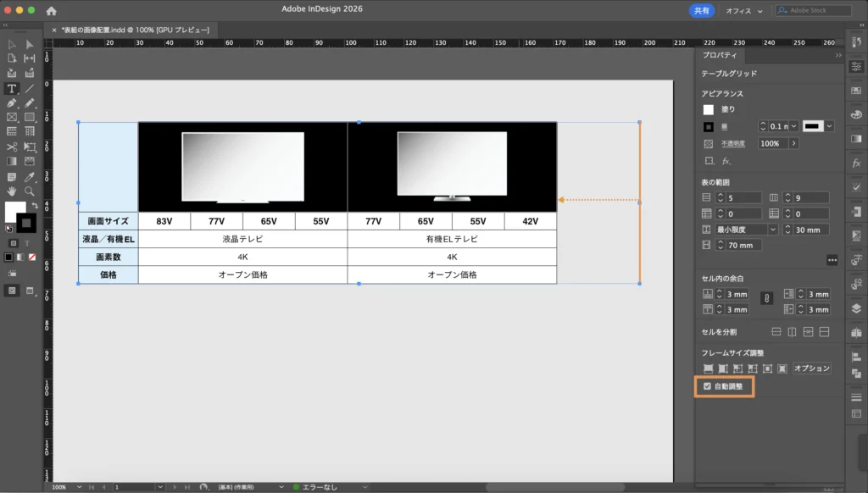Choose the Hand tool
Viewport: 868px width, 493px height.
(12, 191)
